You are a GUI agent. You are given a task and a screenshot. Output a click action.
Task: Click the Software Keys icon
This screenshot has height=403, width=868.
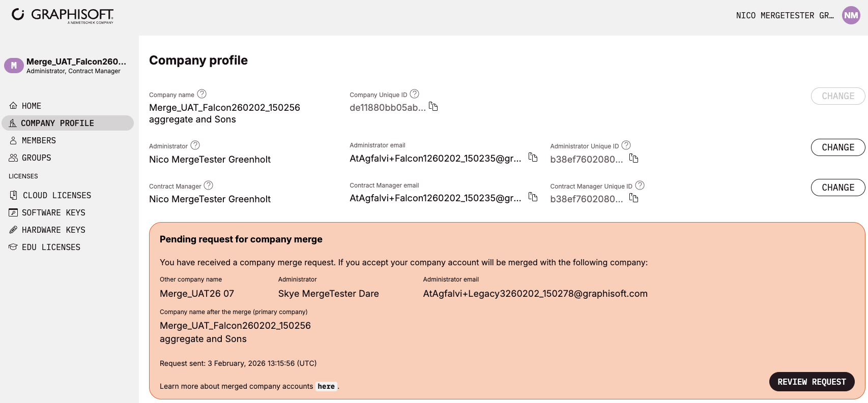click(x=13, y=212)
